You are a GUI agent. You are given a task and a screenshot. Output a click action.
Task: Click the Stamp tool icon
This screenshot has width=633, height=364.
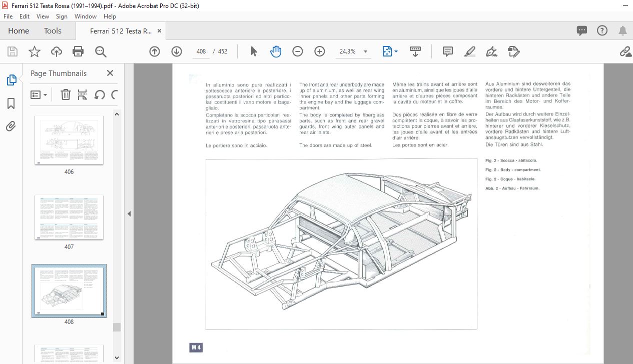513,51
